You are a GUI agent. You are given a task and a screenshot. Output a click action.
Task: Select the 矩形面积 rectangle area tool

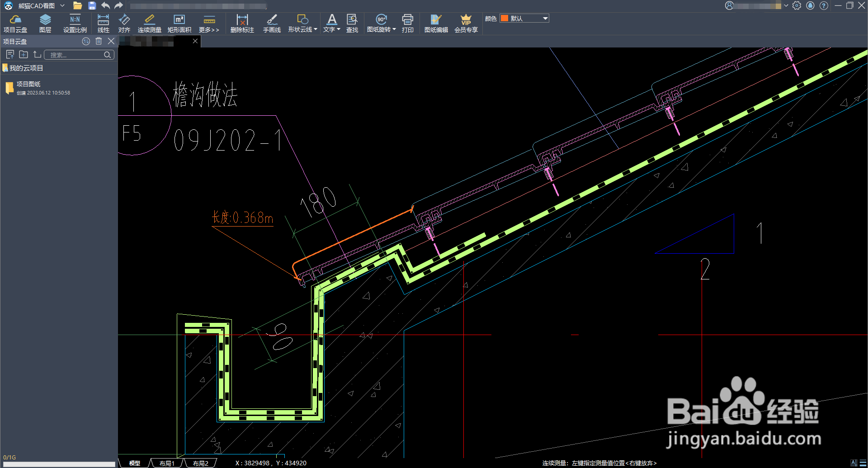pos(179,24)
